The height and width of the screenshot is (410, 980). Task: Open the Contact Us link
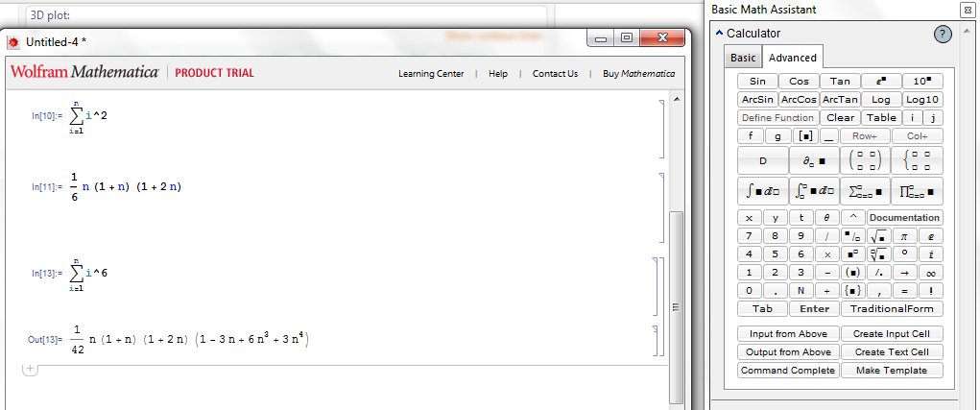pos(555,74)
